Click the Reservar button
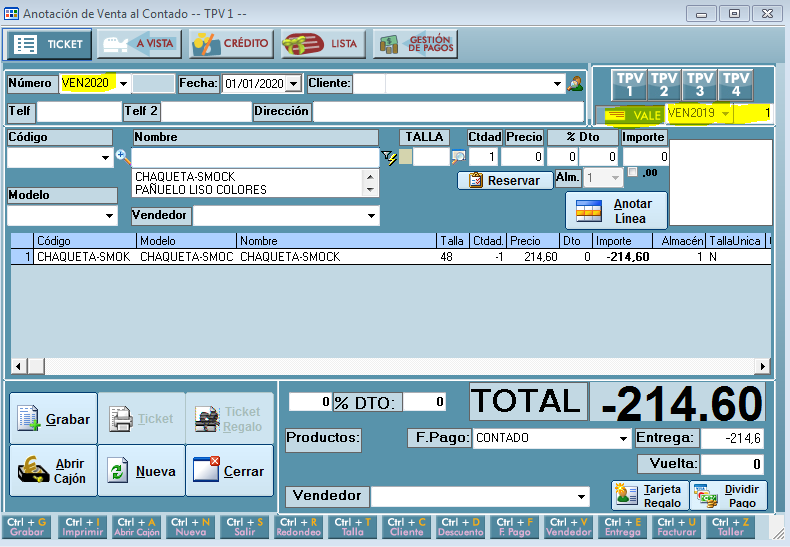 (505, 180)
